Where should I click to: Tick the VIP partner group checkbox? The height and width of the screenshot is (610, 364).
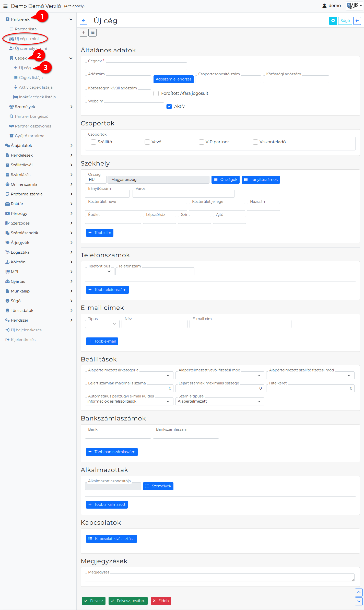(202, 142)
